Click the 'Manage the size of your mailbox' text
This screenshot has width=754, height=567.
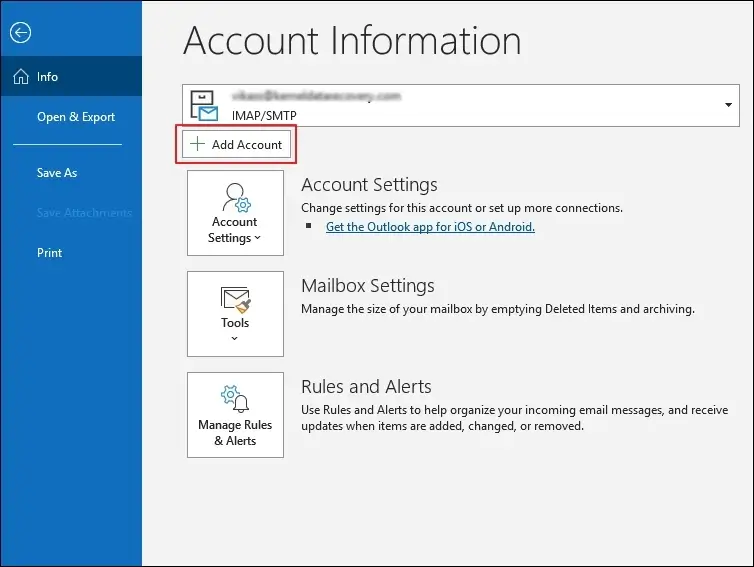(498, 309)
